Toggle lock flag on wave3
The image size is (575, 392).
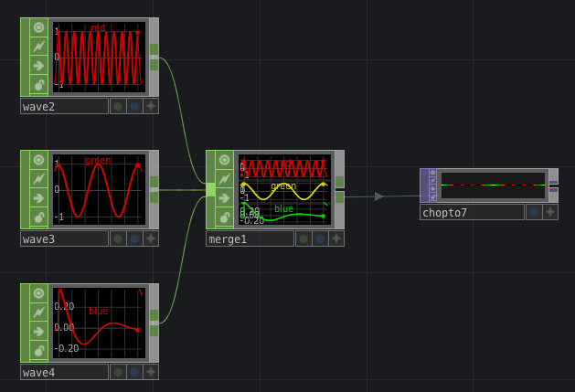39,217
